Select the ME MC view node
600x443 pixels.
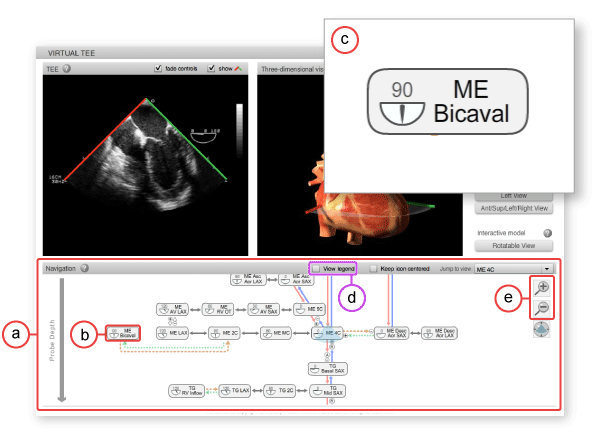pyautogui.click(x=276, y=333)
